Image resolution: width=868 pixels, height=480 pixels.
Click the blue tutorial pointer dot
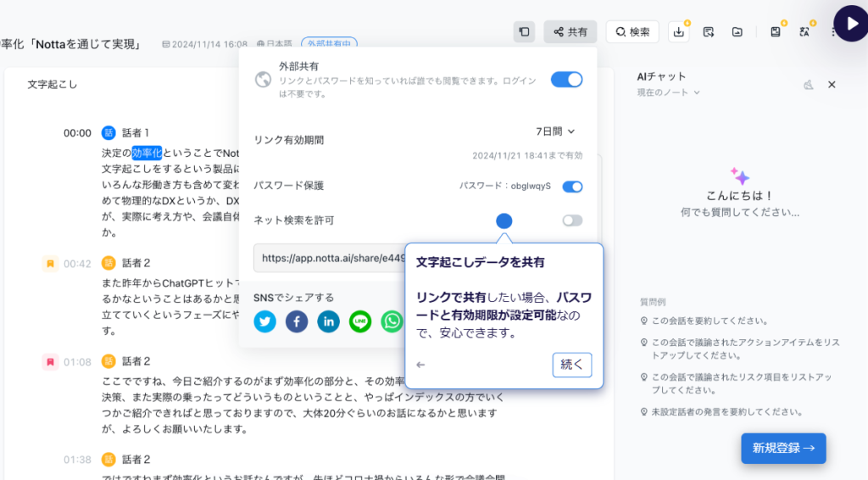[504, 220]
